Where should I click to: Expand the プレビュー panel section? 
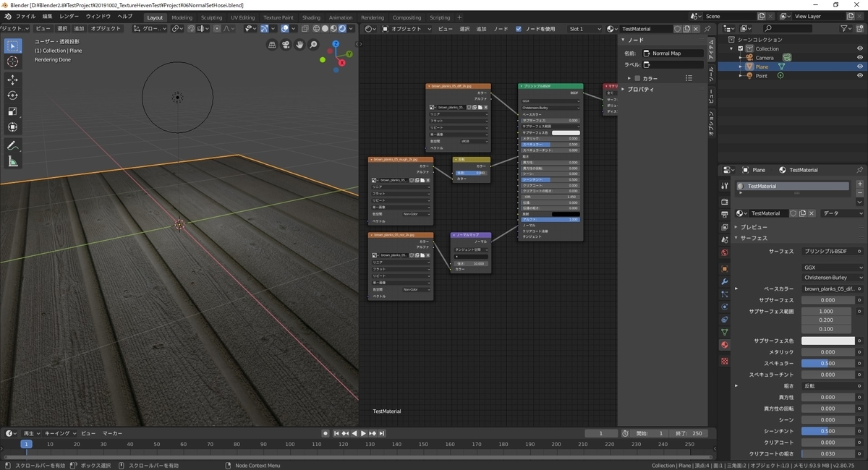pyautogui.click(x=754, y=227)
